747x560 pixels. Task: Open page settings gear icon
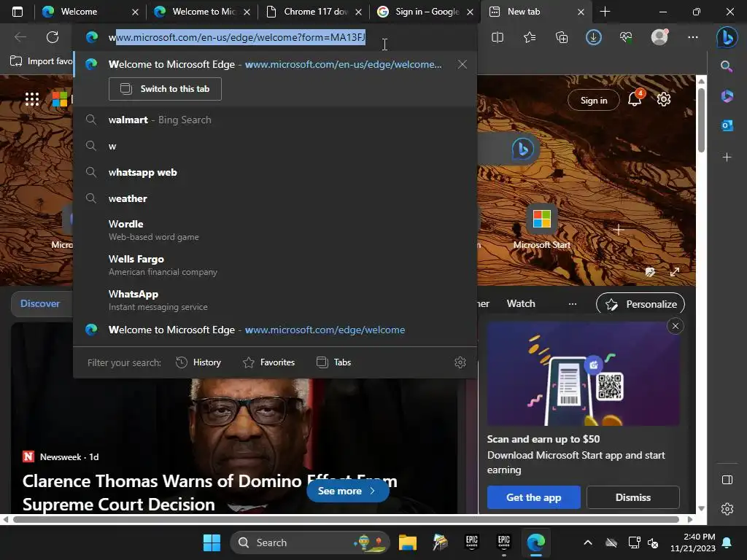coord(664,99)
